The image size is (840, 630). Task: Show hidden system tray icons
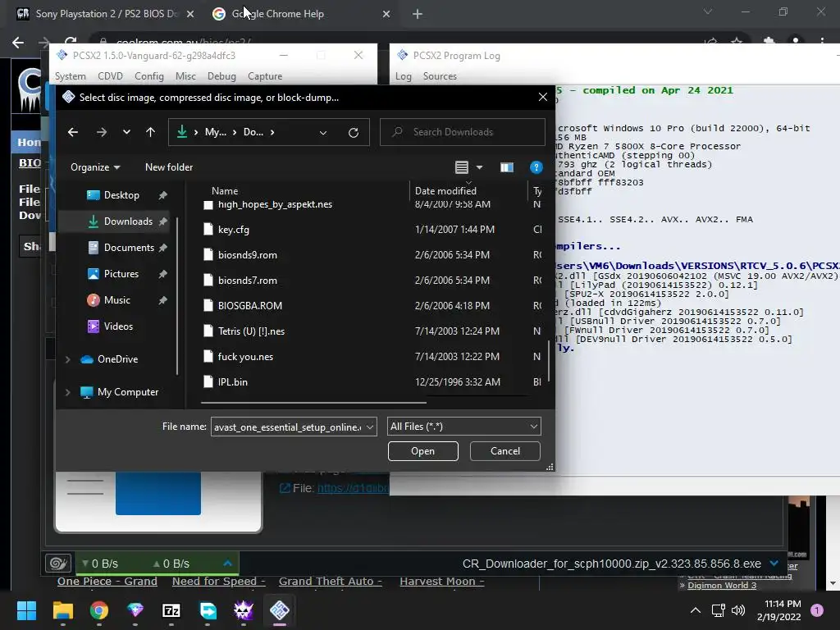696,610
